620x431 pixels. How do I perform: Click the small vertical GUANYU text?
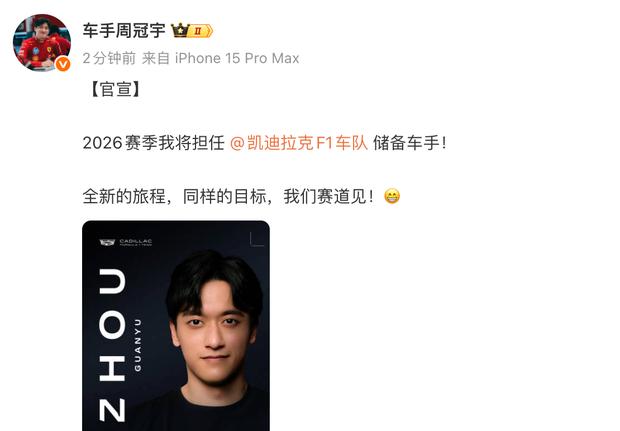point(137,345)
